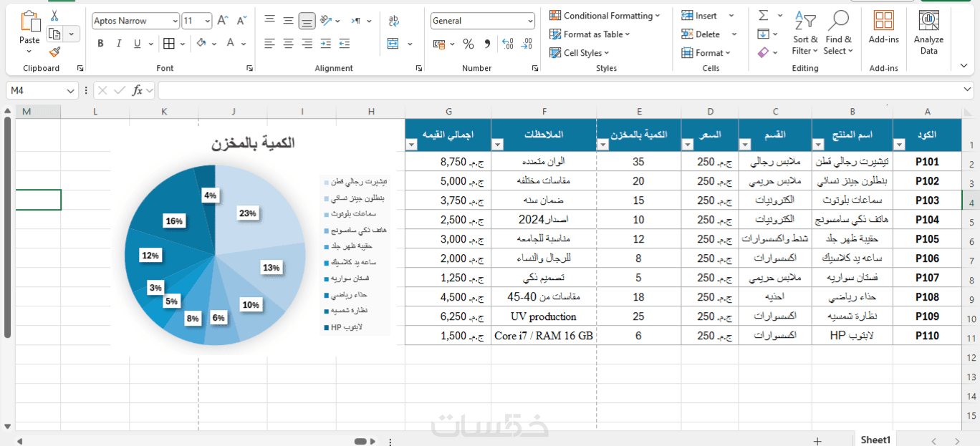Select cell with UV production
This screenshot has width=980, height=446.
tap(544, 316)
